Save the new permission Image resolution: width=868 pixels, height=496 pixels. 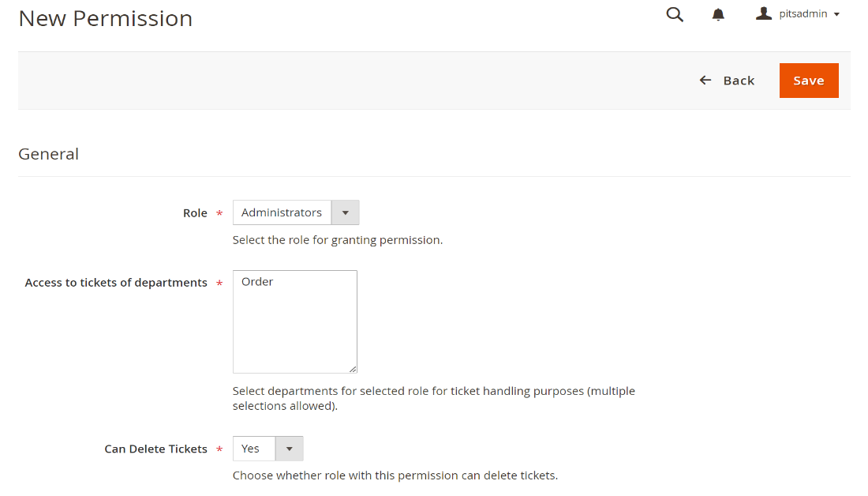[808, 81]
